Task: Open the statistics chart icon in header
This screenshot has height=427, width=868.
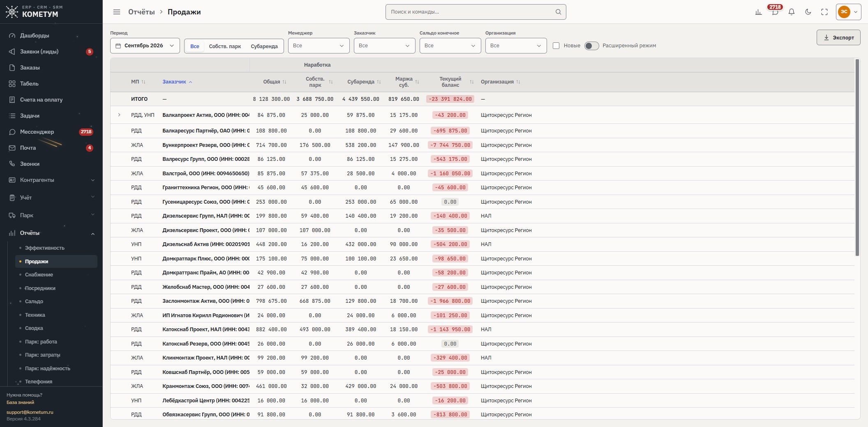Action: coord(758,12)
